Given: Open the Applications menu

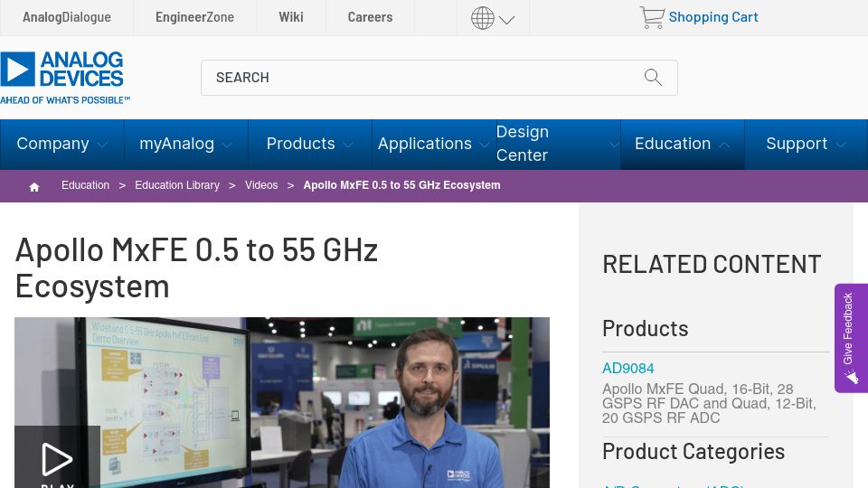Looking at the screenshot, I should point(425,144).
